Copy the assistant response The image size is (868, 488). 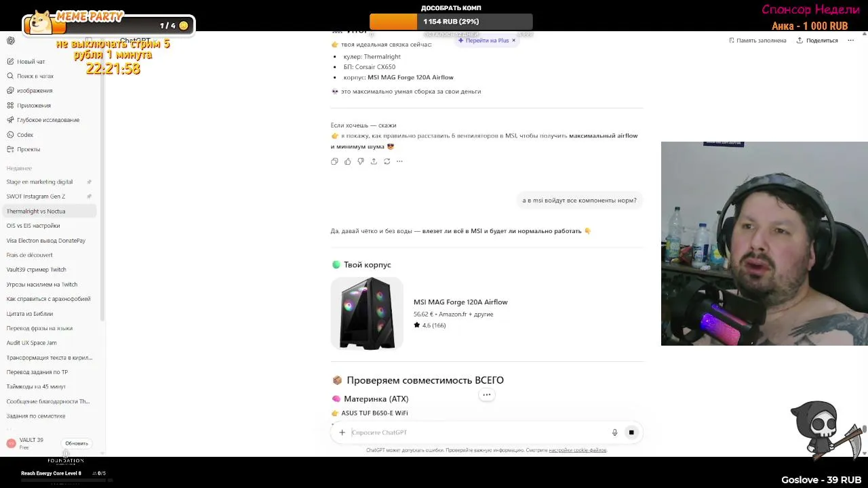(x=334, y=161)
